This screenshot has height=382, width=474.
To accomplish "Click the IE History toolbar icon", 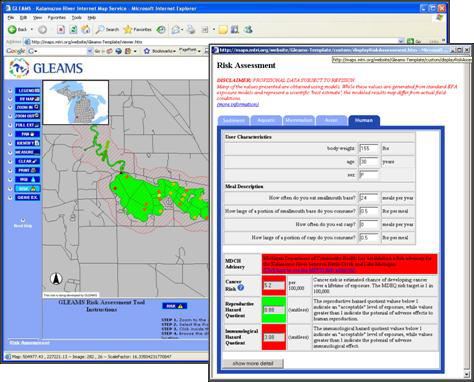I will (161, 30).
